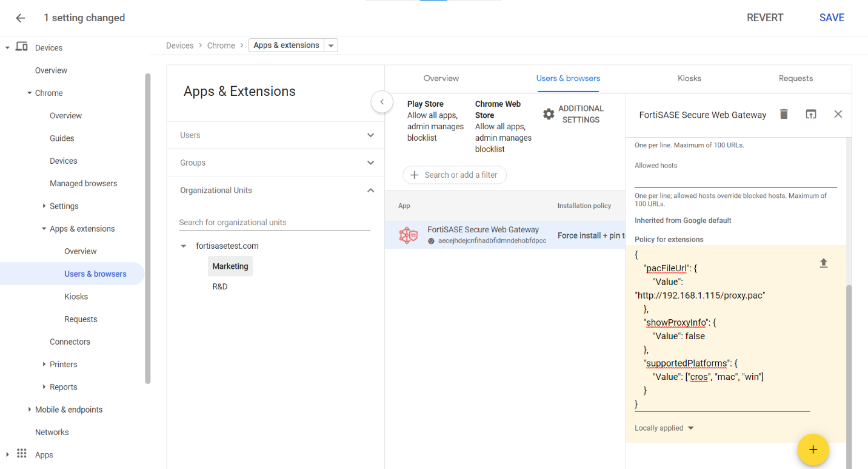Close the FortiSASE details panel
Screen dimensions: 868x469
tap(838, 113)
